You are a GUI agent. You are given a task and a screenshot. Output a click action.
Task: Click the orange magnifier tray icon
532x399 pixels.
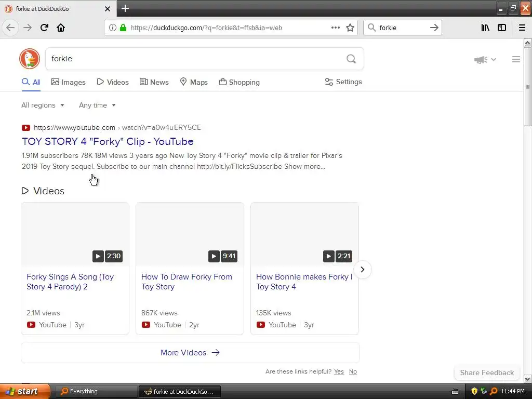click(x=494, y=391)
